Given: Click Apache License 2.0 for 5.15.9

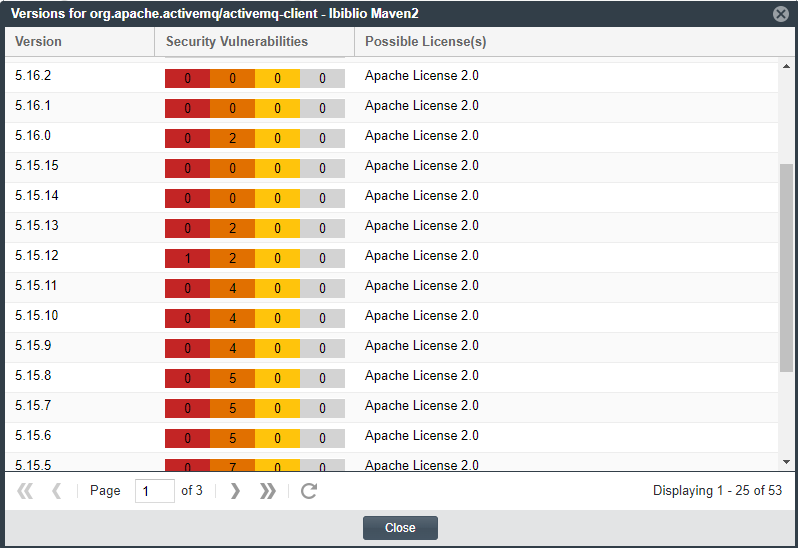Looking at the screenshot, I should [422, 346].
